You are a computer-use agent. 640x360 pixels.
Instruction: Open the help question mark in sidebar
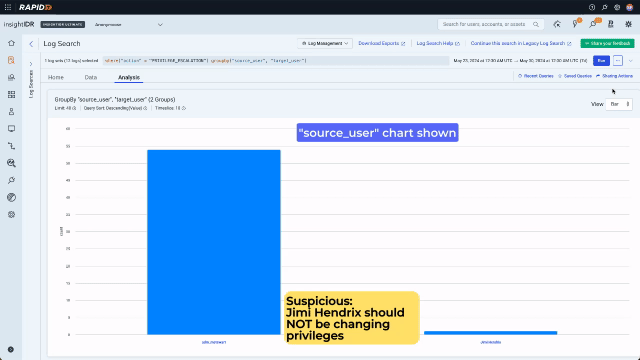click(x=11, y=349)
